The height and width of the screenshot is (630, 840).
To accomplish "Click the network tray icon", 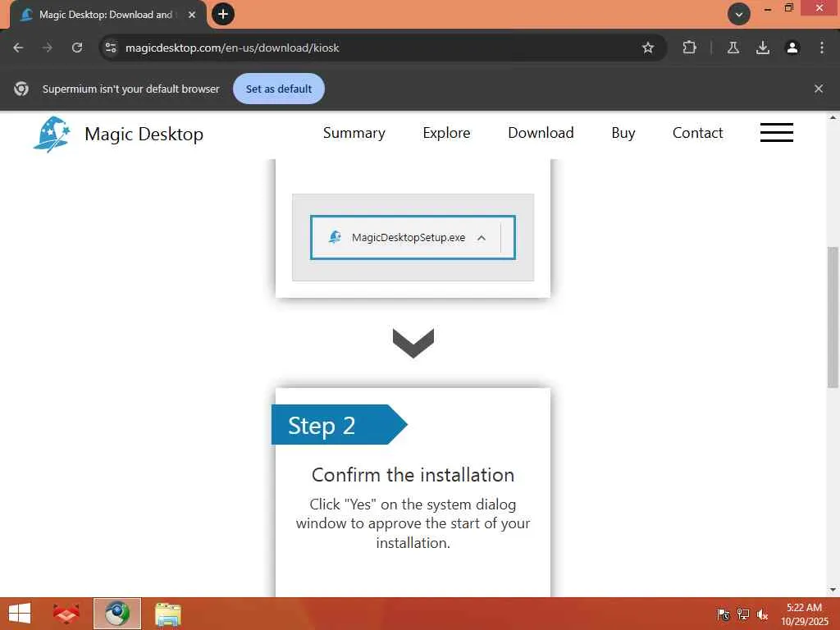I will pos(743,614).
